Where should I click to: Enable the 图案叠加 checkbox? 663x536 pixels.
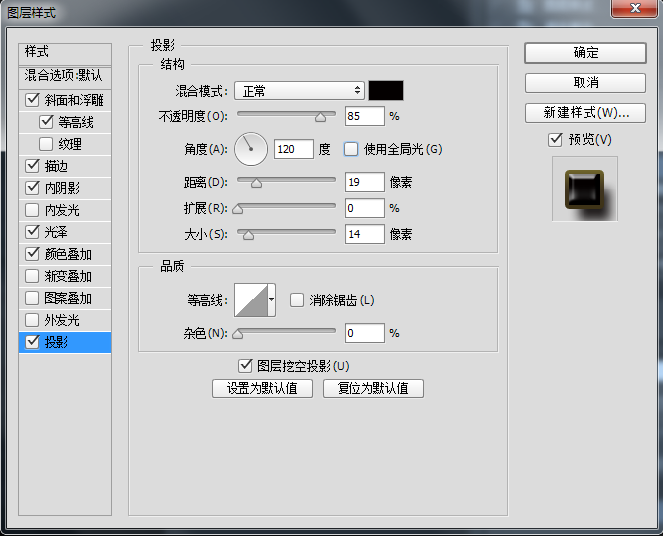tap(33, 298)
